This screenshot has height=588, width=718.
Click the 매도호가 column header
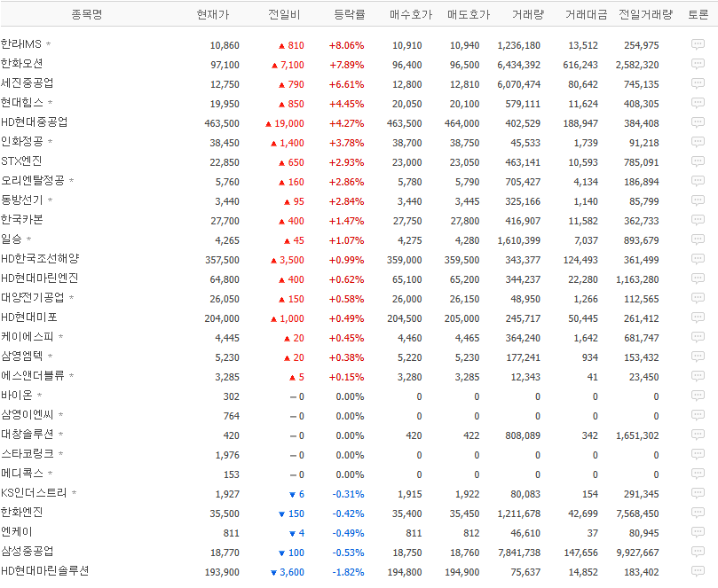[x=469, y=15]
